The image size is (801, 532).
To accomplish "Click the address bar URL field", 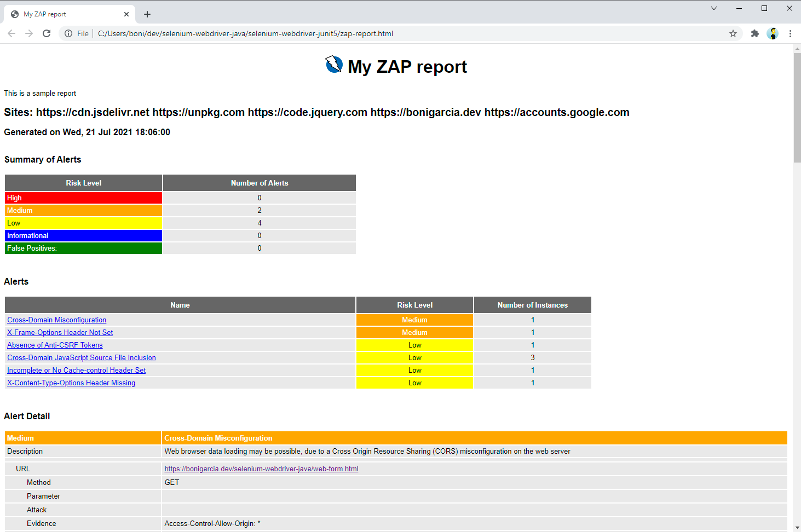I will 383,33.
